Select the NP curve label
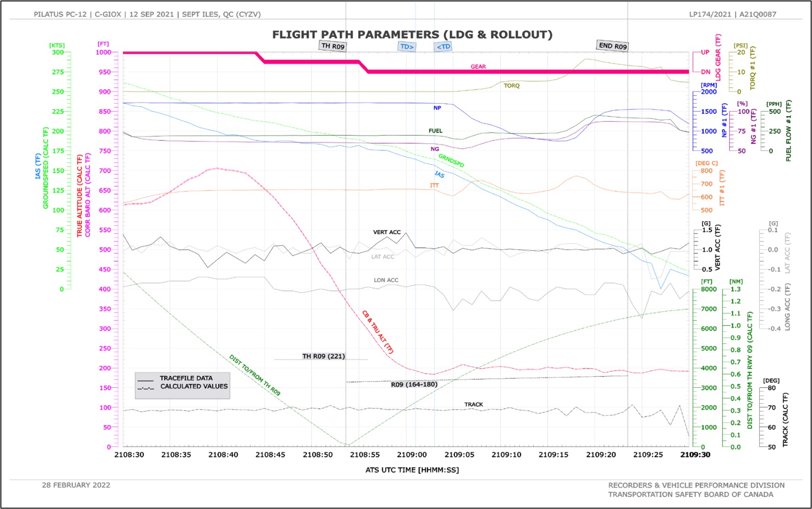The height and width of the screenshot is (509, 812). (437, 108)
